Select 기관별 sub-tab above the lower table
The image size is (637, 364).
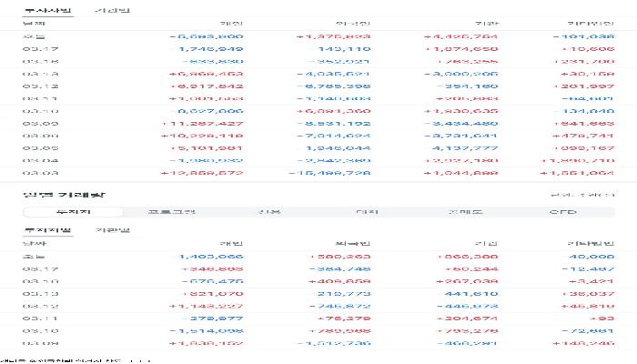pyautogui.click(x=112, y=230)
